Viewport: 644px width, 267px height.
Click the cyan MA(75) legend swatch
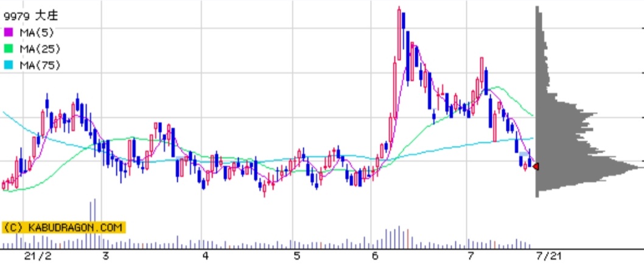click(x=8, y=65)
